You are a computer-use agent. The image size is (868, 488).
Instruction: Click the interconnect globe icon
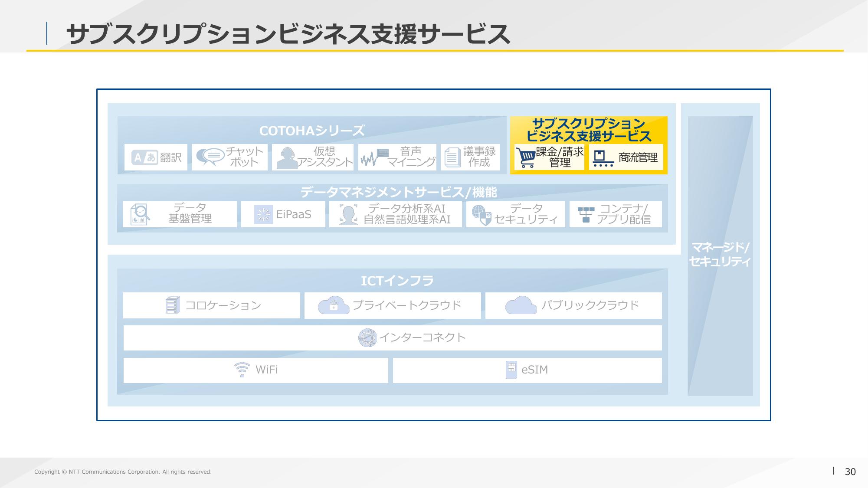(x=367, y=337)
